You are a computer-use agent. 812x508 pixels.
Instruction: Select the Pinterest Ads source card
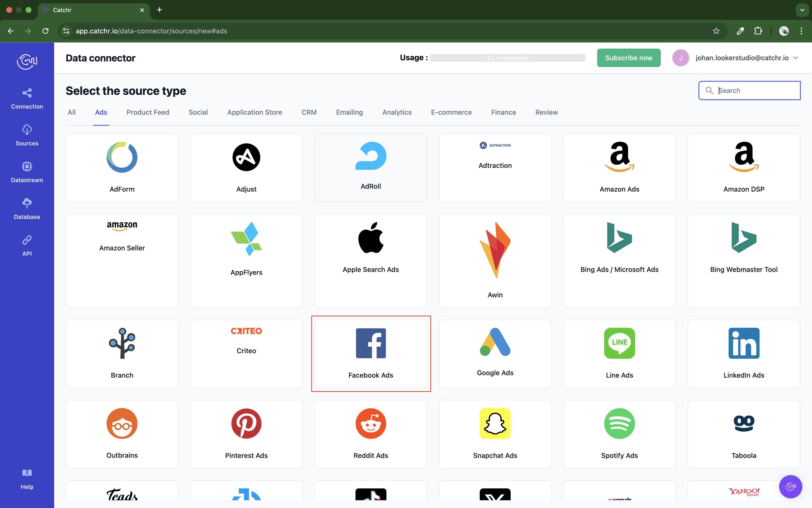(x=246, y=434)
